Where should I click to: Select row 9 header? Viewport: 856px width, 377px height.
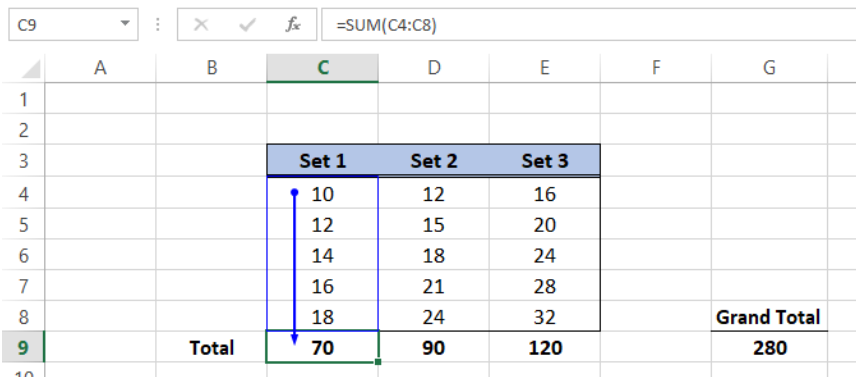(22, 347)
